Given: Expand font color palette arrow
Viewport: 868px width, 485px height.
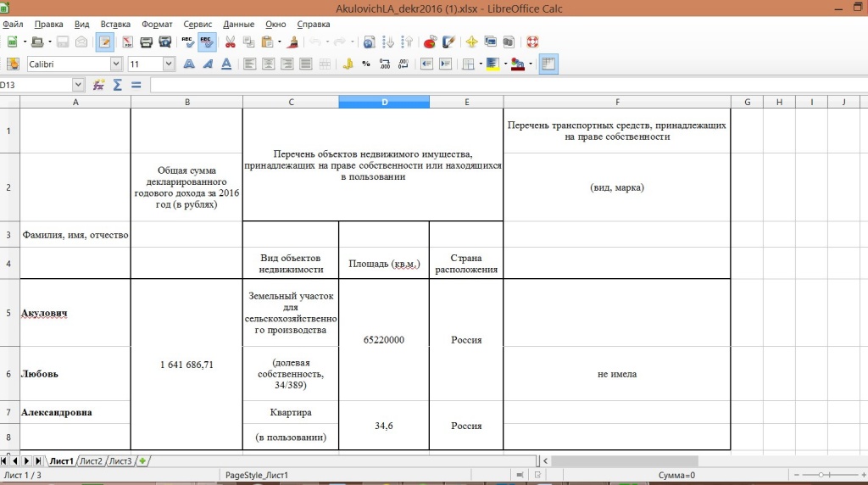Looking at the screenshot, I should (x=531, y=64).
